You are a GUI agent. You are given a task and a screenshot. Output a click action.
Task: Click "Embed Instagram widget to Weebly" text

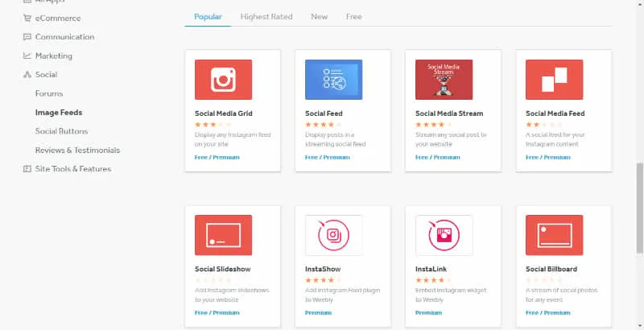click(451, 295)
